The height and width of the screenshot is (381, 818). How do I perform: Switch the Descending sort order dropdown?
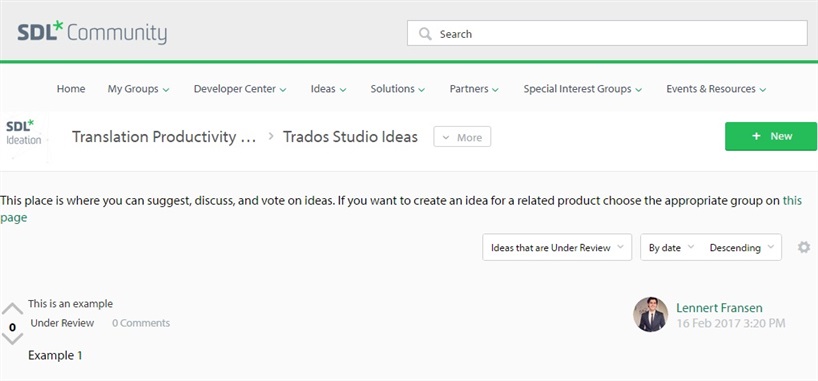(x=741, y=247)
